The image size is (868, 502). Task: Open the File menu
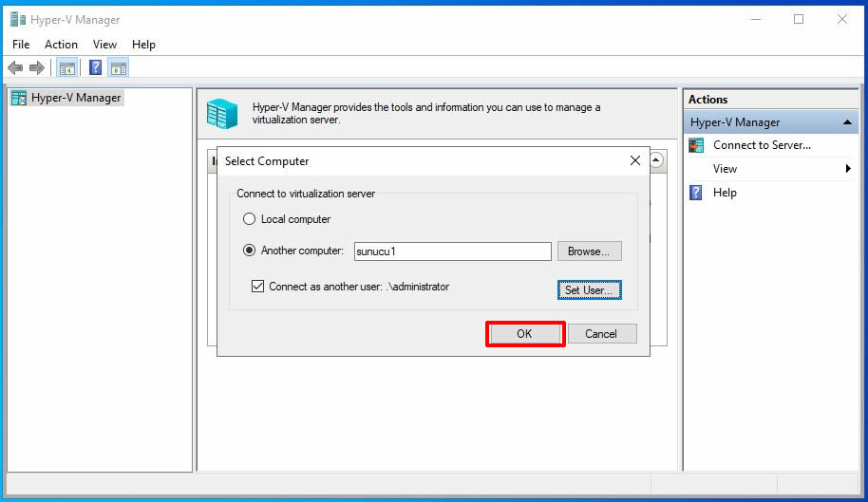[21, 45]
